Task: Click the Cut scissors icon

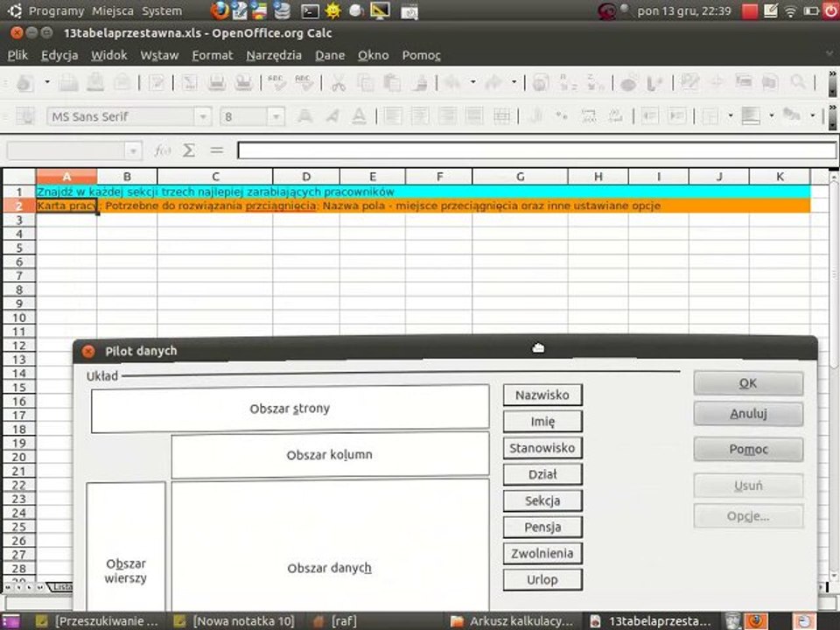Action: coord(338,82)
